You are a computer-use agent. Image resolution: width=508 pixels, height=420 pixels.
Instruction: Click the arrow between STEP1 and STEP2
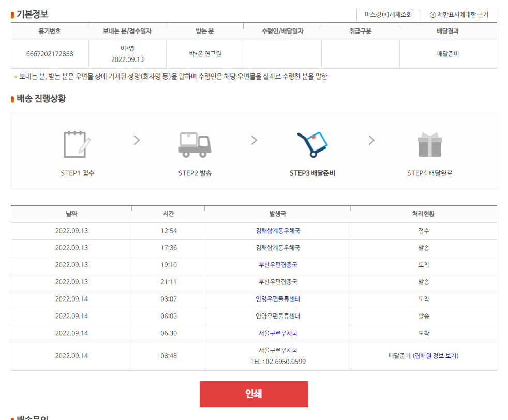pos(137,140)
